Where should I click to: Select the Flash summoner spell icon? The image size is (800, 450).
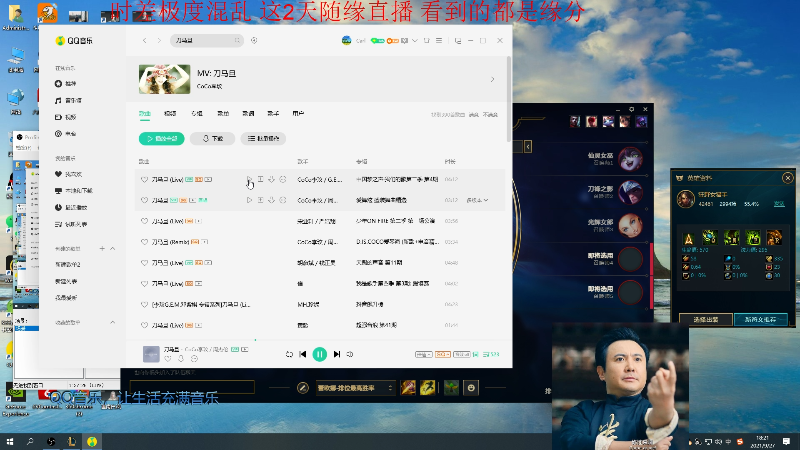(x=428, y=388)
